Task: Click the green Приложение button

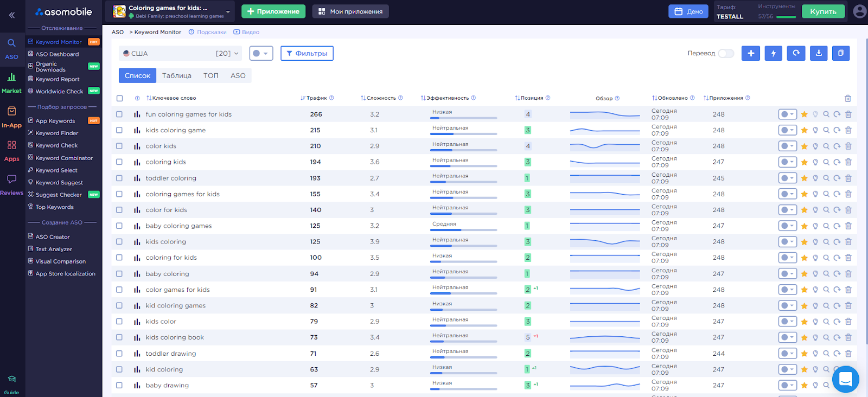Action: pyautogui.click(x=273, y=11)
